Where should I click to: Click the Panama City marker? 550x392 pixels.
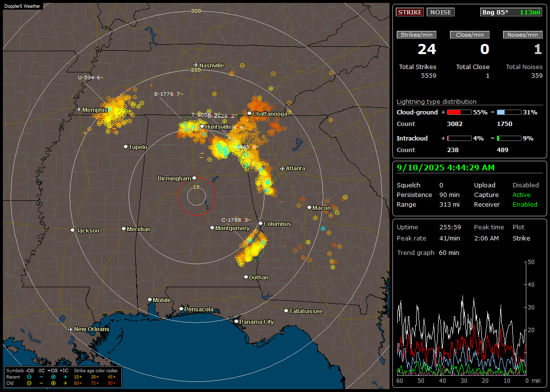[236, 321]
